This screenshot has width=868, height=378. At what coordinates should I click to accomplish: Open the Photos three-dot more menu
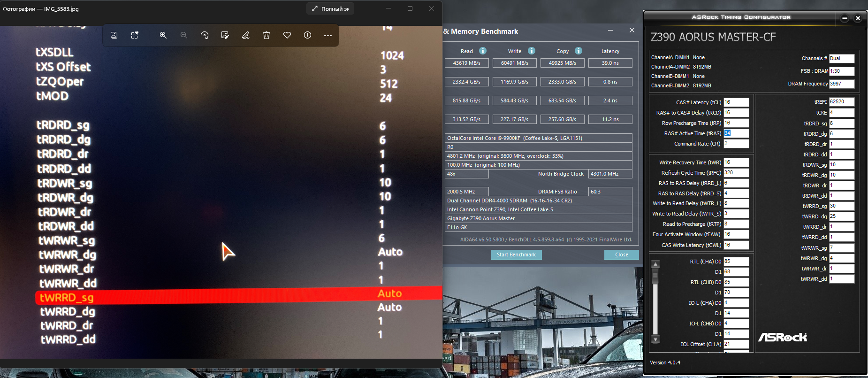click(x=328, y=35)
